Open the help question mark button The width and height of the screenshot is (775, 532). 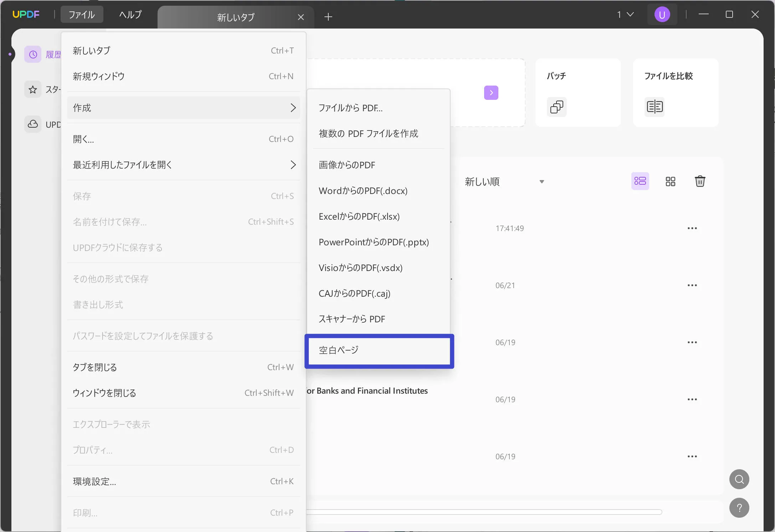pyautogui.click(x=739, y=508)
